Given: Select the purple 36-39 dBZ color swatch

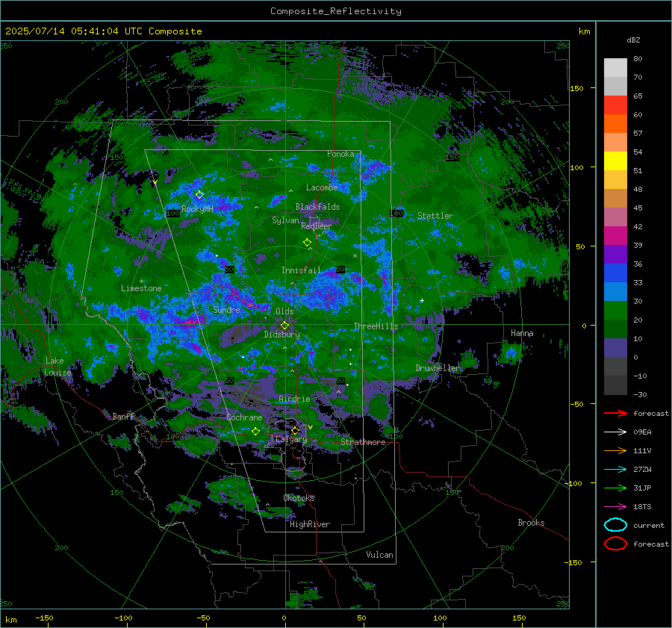Looking at the screenshot, I should click(x=615, y=255).
